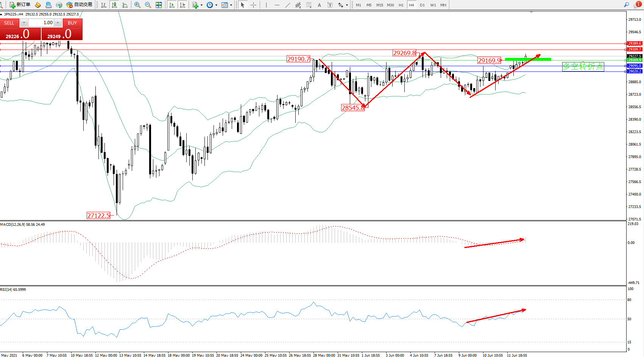Viewport: 644px width, 357px height.
Task: Click the 新订单 new order button
Action: pos(20,5)
